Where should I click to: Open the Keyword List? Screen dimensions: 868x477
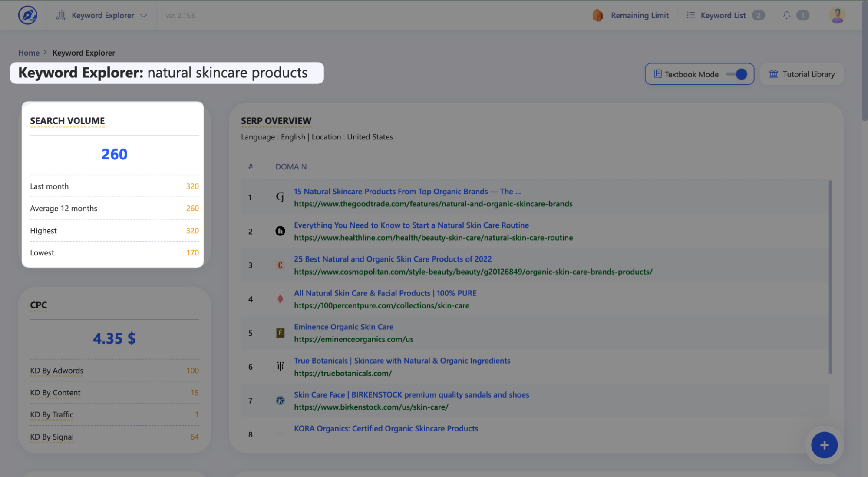pos(723,15)
